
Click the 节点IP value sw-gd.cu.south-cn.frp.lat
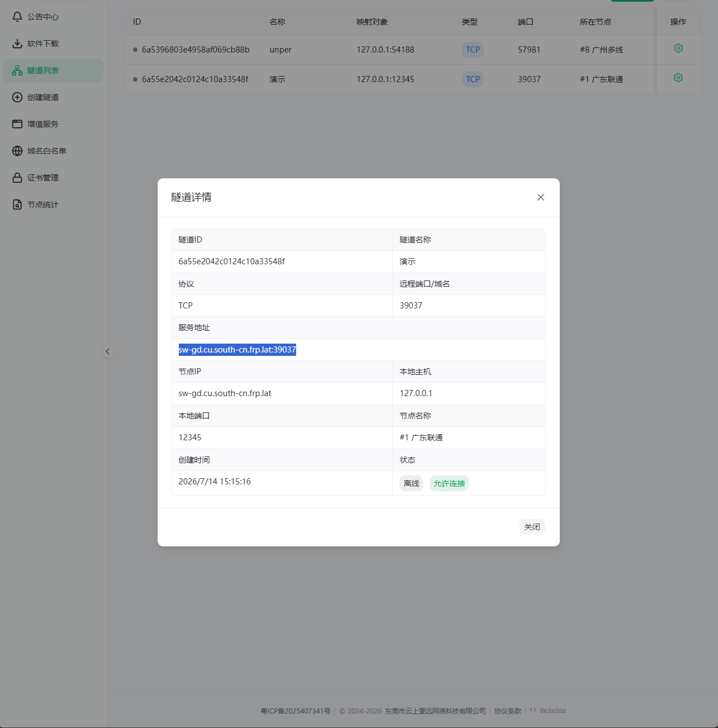point(225,393)
